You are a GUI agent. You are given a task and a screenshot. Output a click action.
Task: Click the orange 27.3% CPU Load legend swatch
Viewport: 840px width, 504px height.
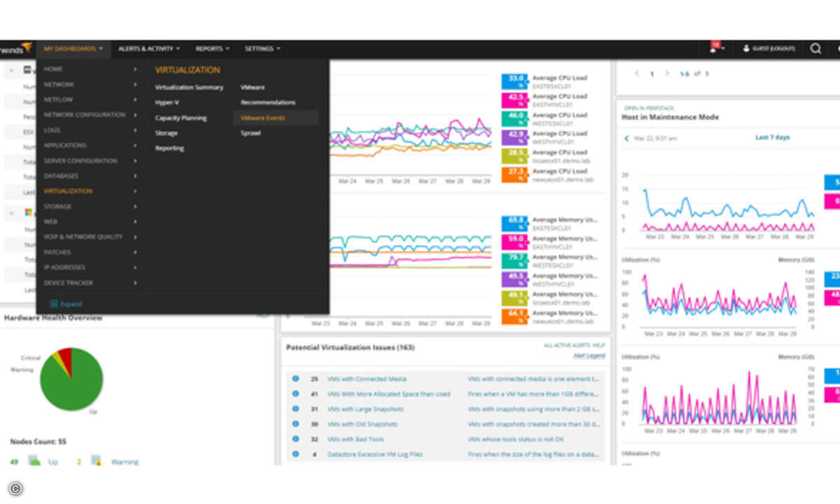coord(514,174)
